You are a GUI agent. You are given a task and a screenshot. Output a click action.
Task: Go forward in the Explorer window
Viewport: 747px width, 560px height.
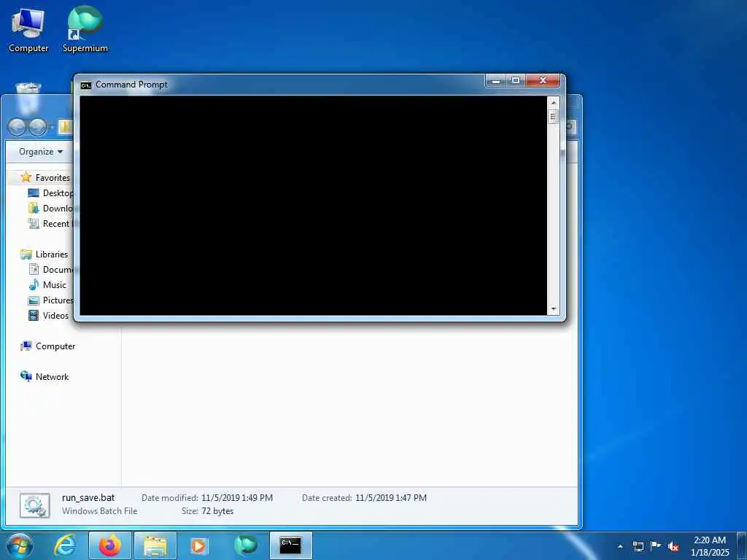tap(38, 127)
